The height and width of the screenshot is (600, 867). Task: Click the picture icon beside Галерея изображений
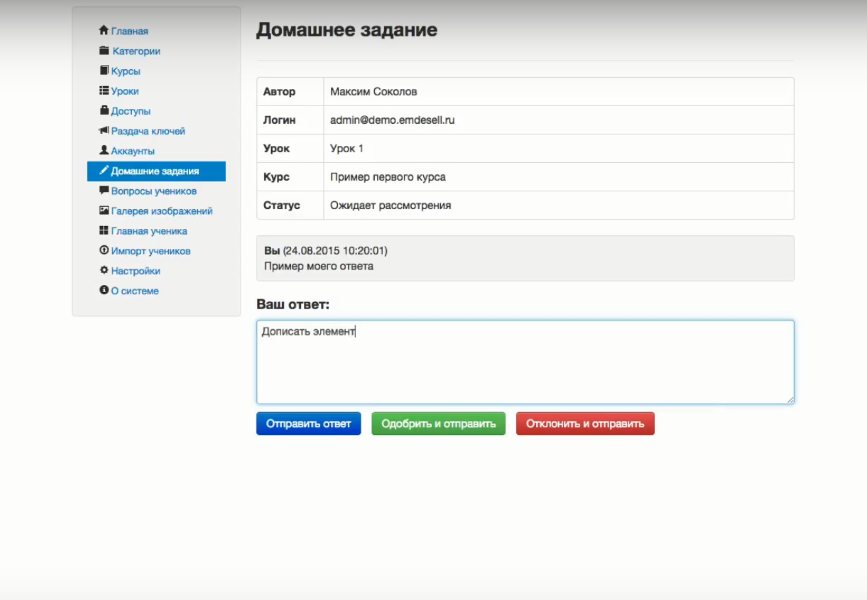tap(104, 211)
